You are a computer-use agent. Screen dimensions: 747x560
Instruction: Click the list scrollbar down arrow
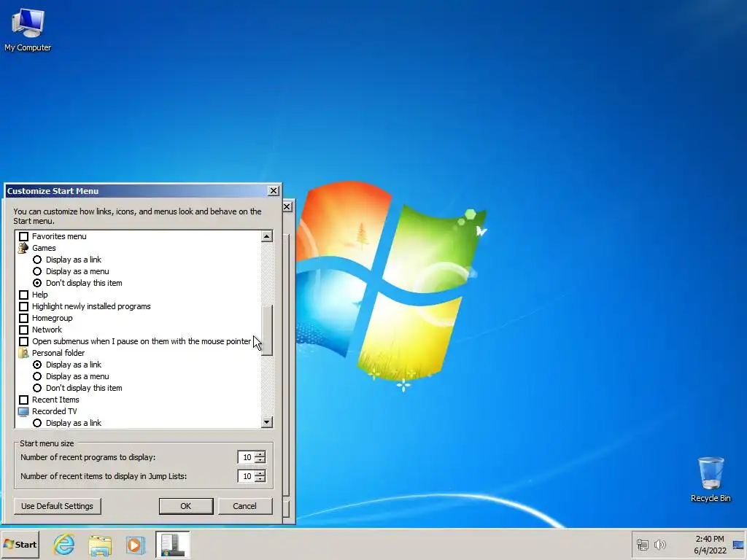pyautogui.click(x=267, y=422)
